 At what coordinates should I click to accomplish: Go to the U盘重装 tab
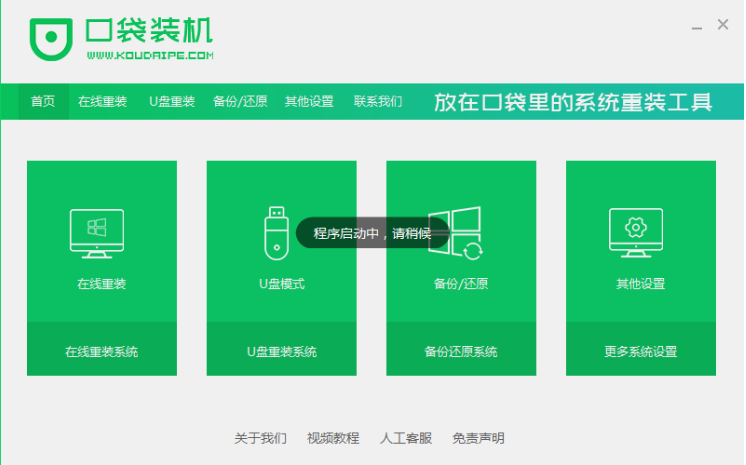pos(172,101)
